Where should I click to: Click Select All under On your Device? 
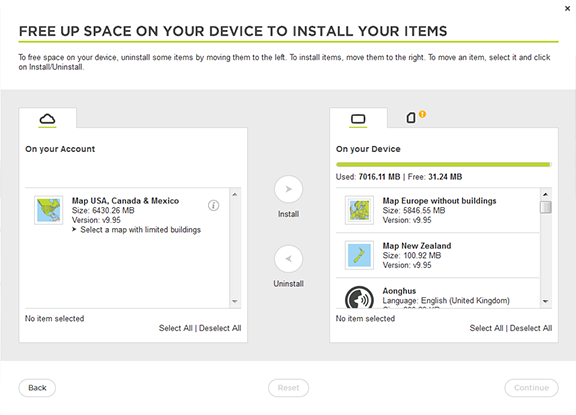click(486, 328)
